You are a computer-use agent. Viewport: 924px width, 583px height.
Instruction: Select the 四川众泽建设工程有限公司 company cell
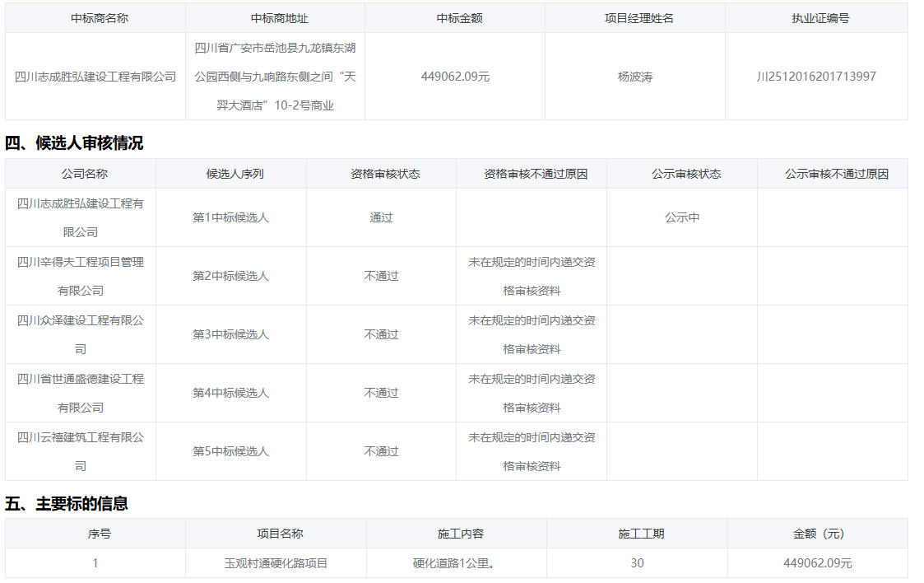tap(81, 334)
